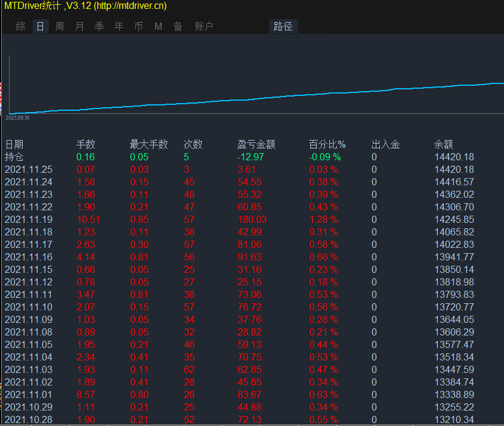504x426 pixels.
Task: Open the 周 weekly tab
Action: (x=60, y=26)
